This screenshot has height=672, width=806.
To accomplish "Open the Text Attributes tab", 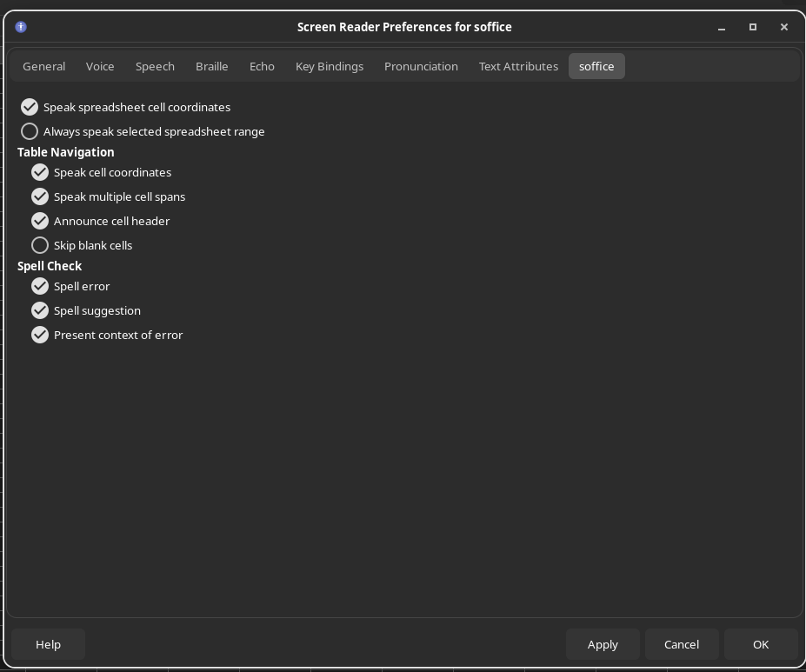I will tap(518, 66).
